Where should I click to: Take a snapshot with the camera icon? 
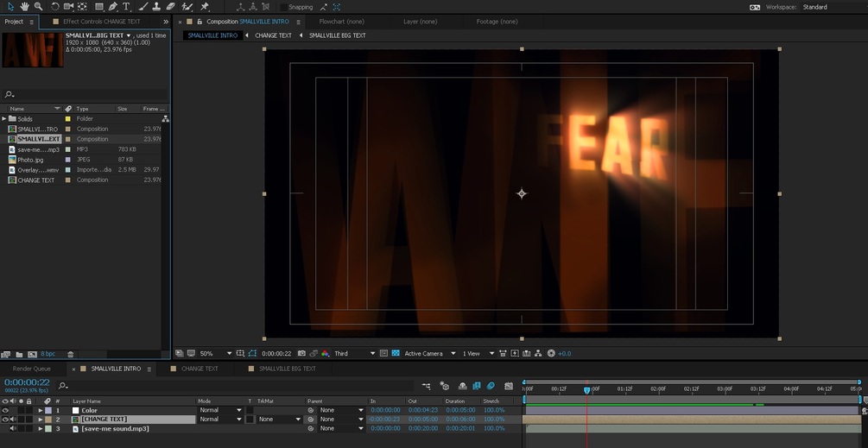point(301,353)
